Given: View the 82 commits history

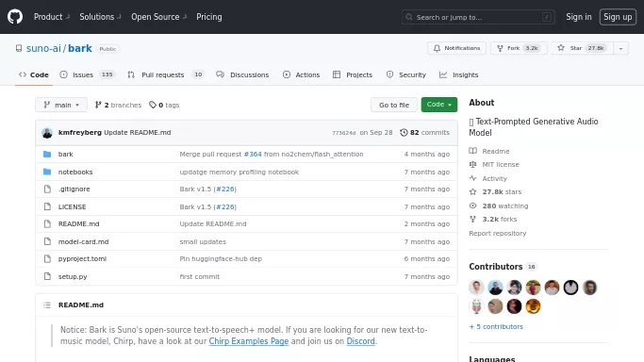Looking at the screenshot, I should coord(425,133).
